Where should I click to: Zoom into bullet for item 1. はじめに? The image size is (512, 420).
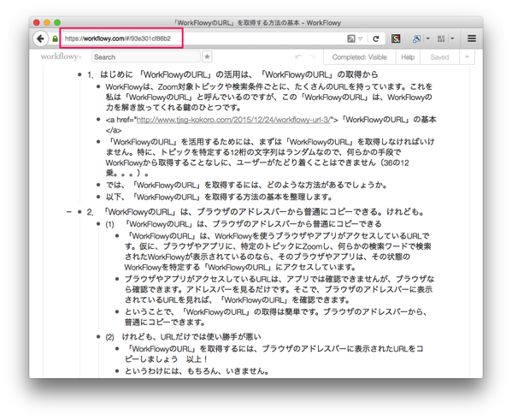[79, 75]
